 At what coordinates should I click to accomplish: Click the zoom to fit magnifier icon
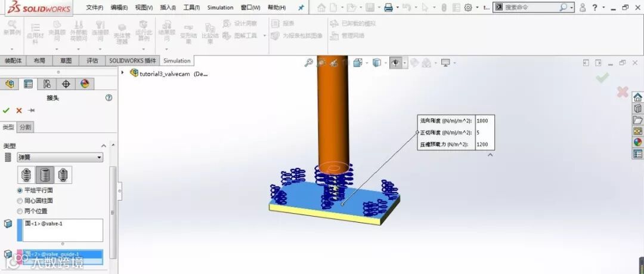click(308, 63)
